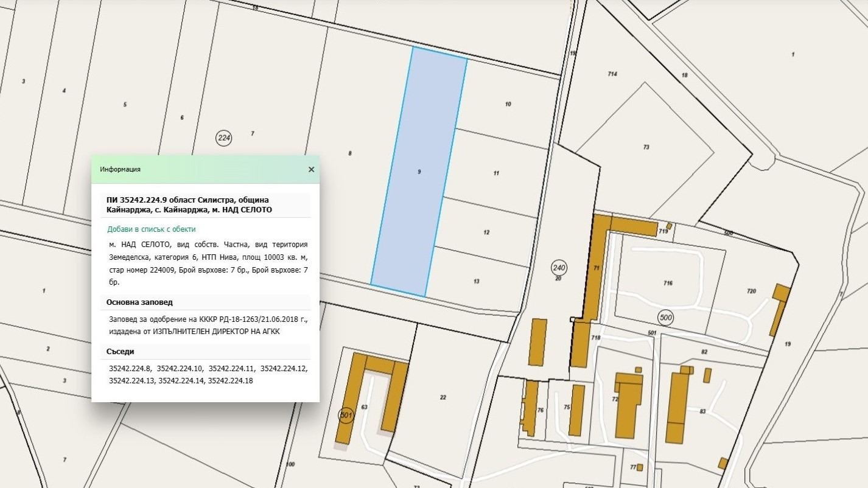Click the parcel 77 number label
Viewport: 868px width, 488px height.
(633, 467)
